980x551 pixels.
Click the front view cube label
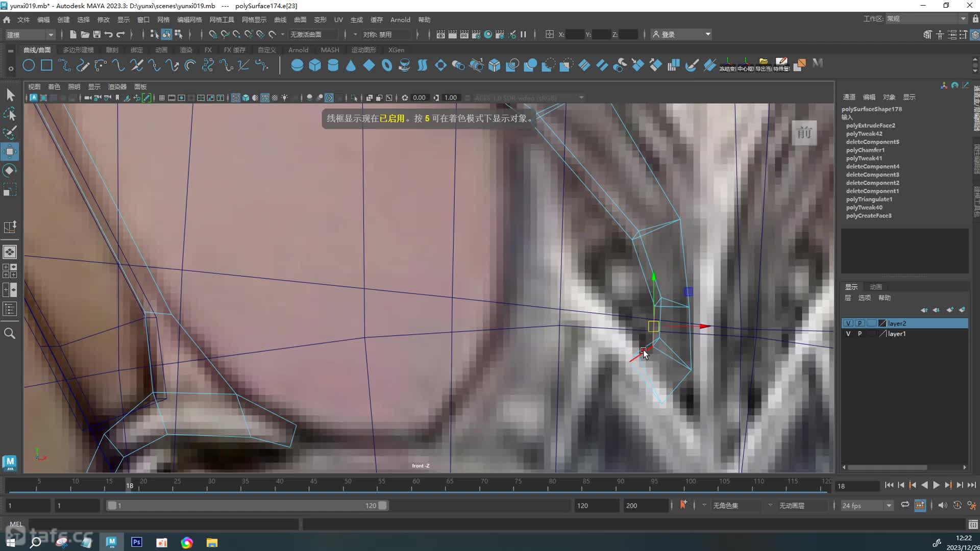[x=804, y=133]
